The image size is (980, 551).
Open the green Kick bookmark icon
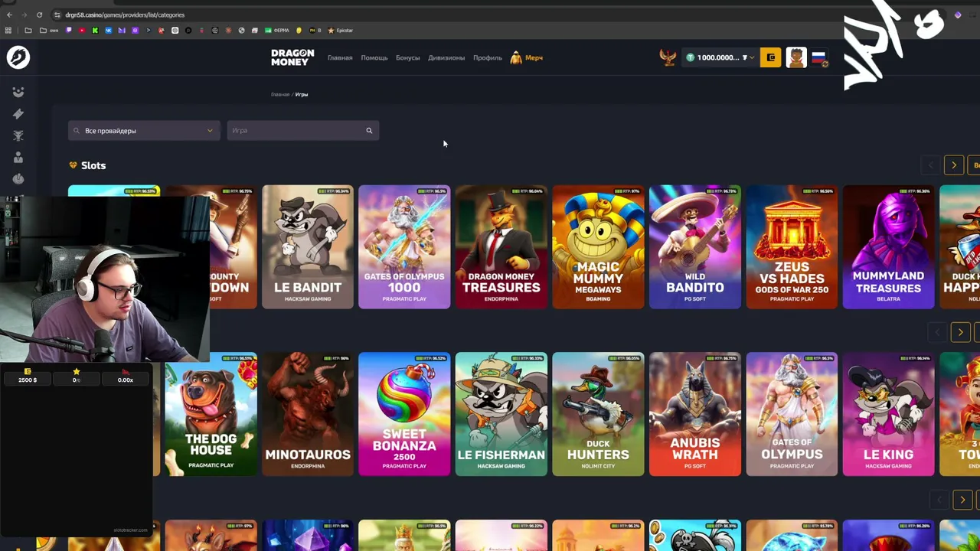(95, 31)
